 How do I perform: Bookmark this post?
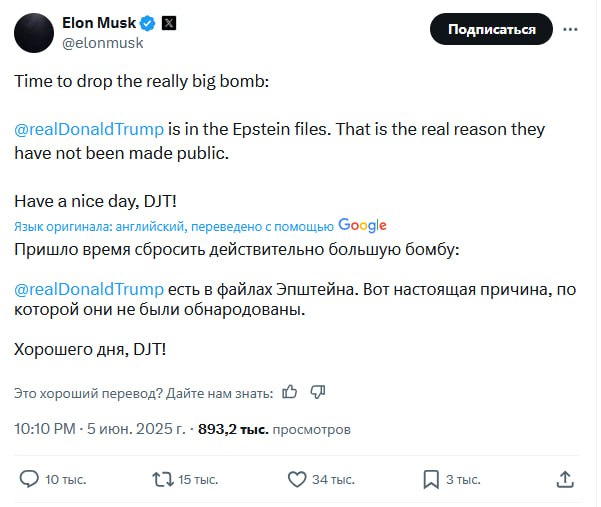click(431, 479)
